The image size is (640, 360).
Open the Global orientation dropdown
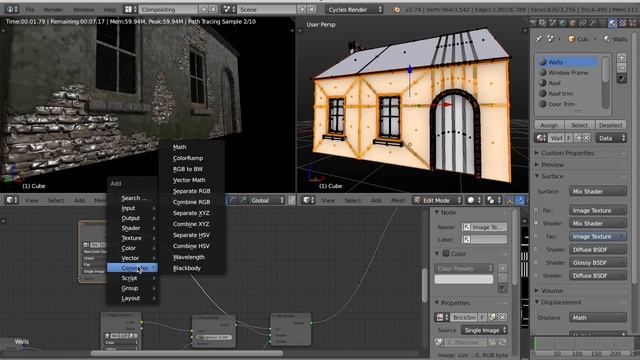pyautogui.click(x=267, y=200)
